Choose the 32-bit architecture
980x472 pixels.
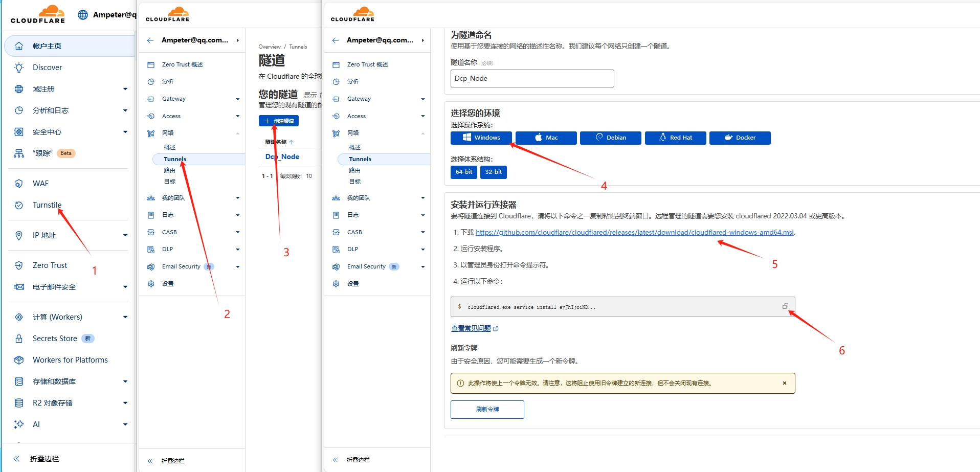(x=494, y=172)
